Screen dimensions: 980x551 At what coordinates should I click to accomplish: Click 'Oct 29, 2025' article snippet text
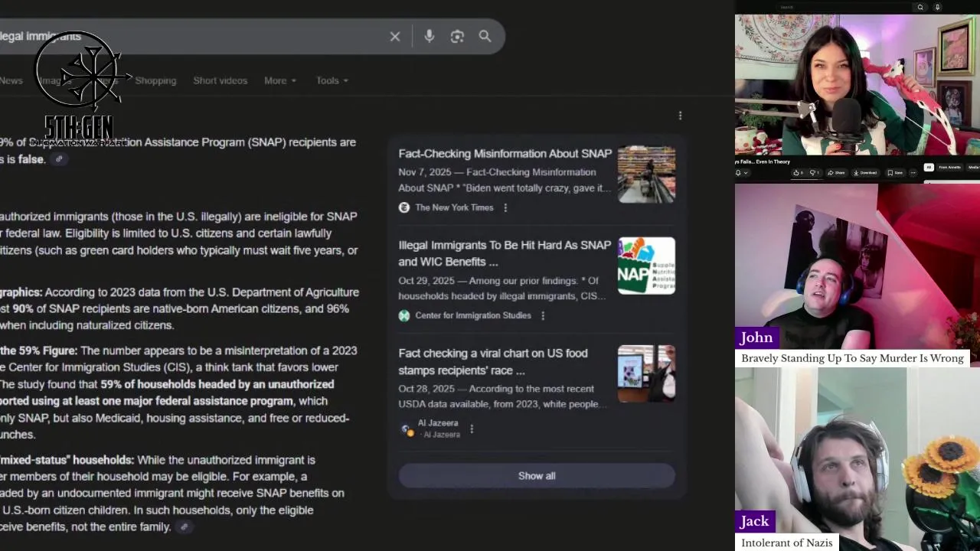(x=502, y=288)
